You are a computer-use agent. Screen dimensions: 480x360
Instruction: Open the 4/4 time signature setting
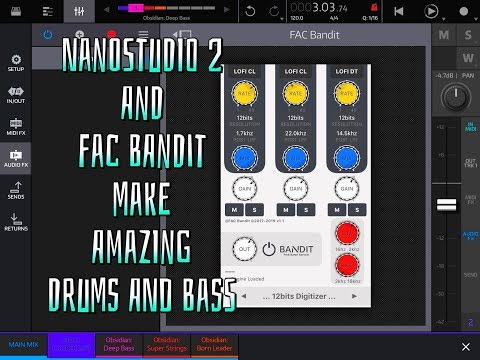pos(334,18)
